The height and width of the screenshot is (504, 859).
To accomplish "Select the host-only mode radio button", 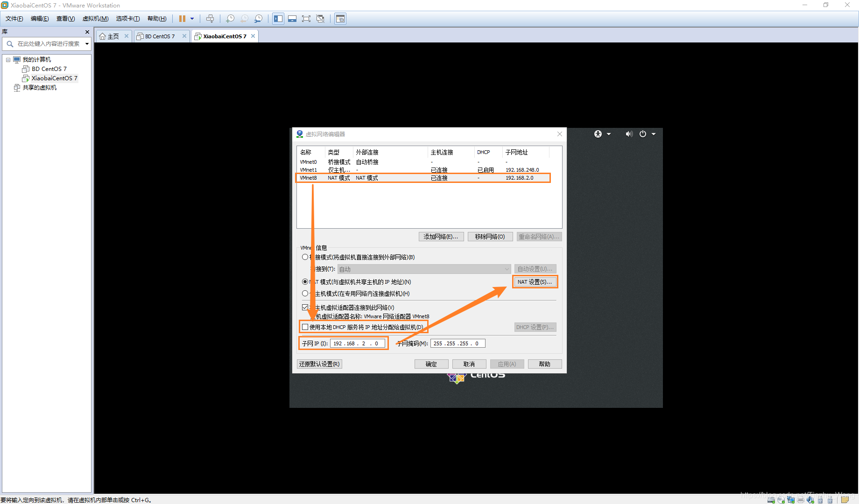I will 305,294.
